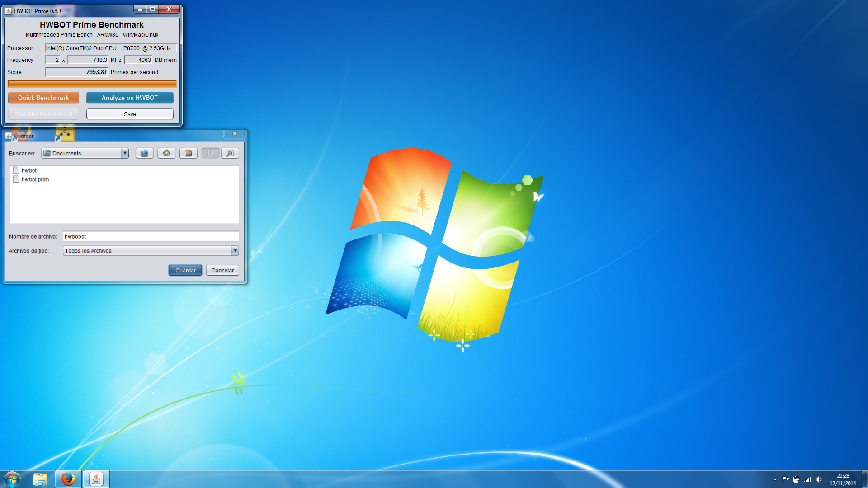Click the hwbot prim file icon
Image resolution: width=868 pixels, height=488 pixels.
click(16, 179)
